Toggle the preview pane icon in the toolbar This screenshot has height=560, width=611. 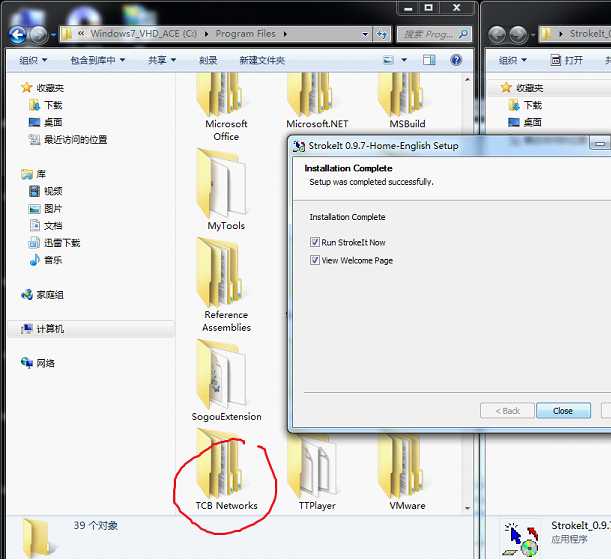pyautogui.click(x=429, y=60)
